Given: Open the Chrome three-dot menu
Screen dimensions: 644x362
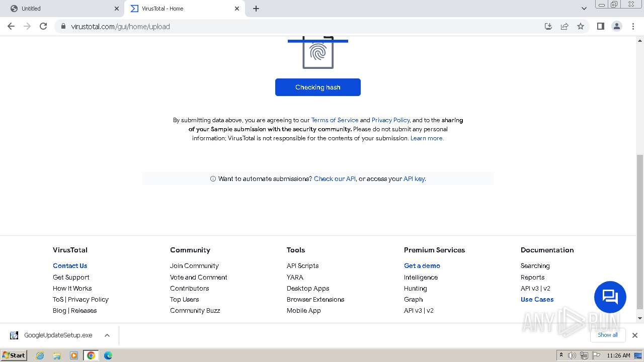Looking at the screenshot, I should tap(633, 26).
